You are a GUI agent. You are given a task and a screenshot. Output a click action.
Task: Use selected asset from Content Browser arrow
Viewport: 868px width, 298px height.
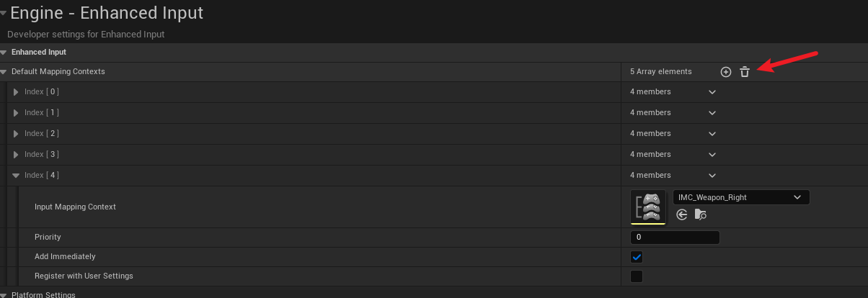click(682, 215)
